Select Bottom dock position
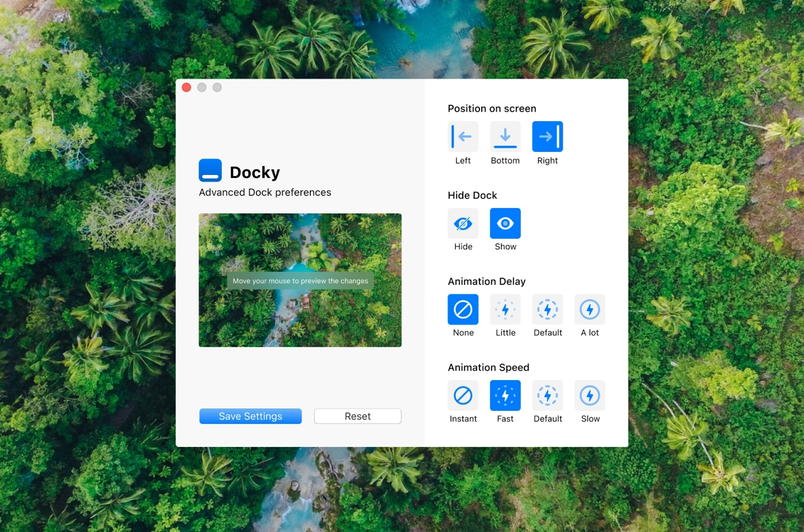The height and width of the screenshot is (532, 804). [505, 137]
